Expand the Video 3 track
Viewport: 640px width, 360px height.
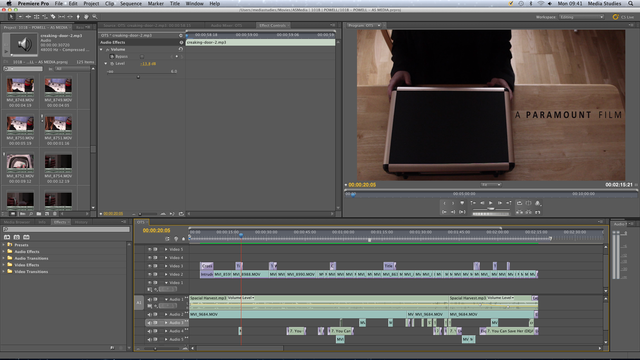[x=166, y=266]
